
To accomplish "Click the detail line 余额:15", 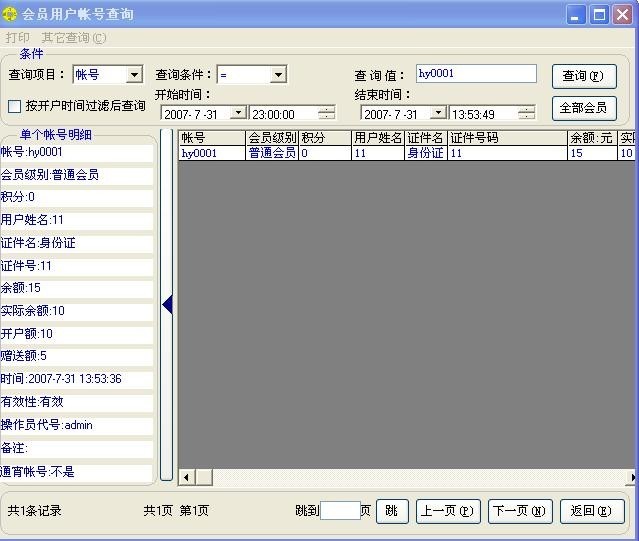I will [x=76, y=288].
